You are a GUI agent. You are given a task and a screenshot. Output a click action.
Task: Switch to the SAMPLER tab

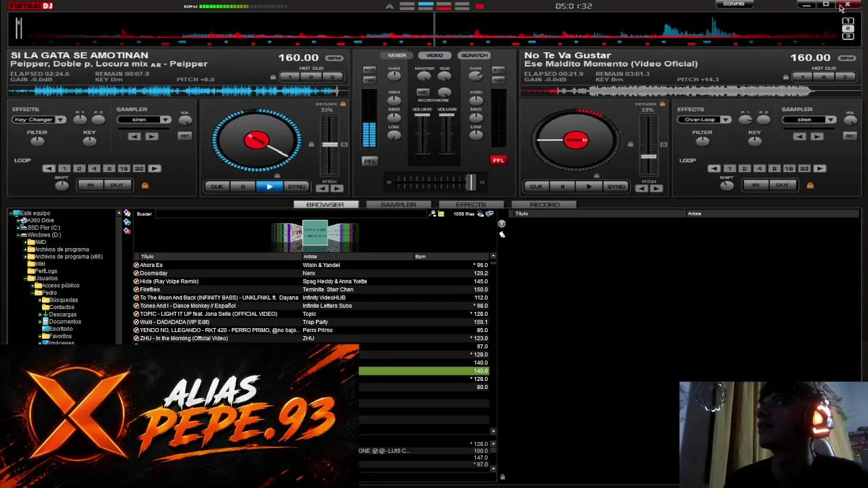click(x=398, y=205)
